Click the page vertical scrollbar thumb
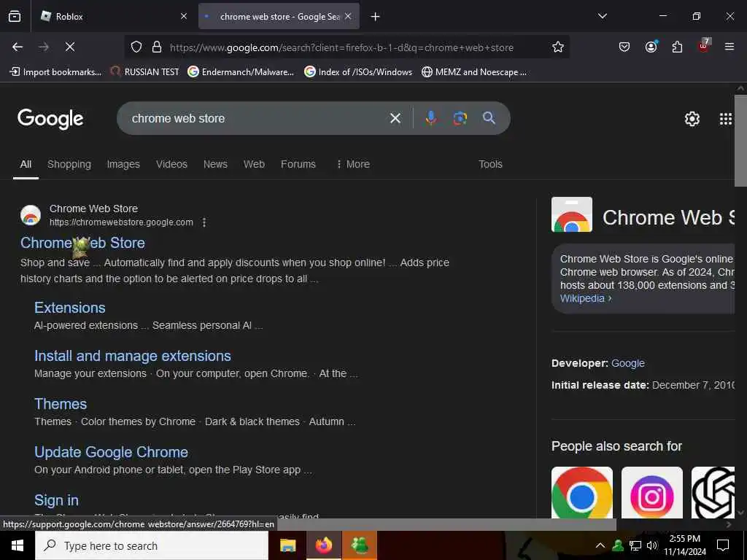This screenshot has width=747, height=560. 740,141
